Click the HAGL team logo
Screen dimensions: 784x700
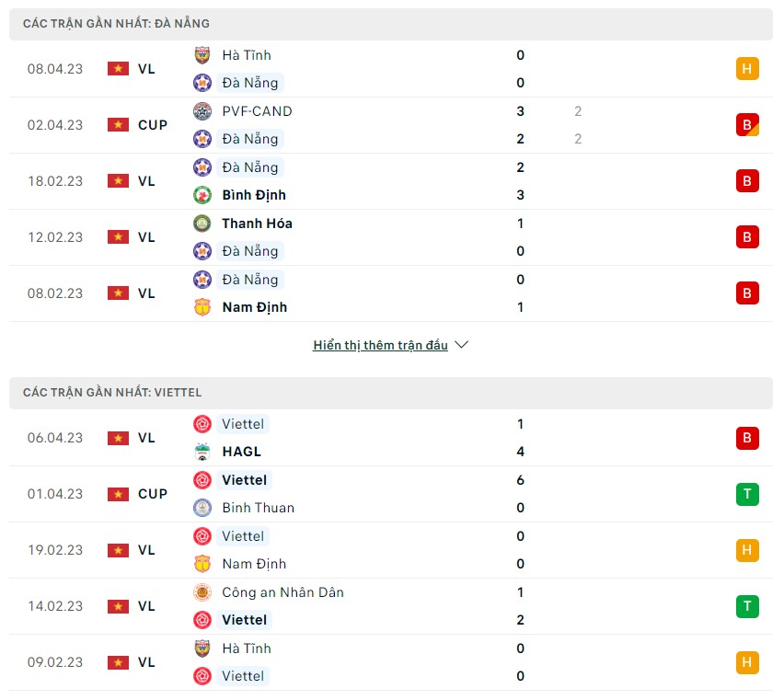tap(202, 452)
